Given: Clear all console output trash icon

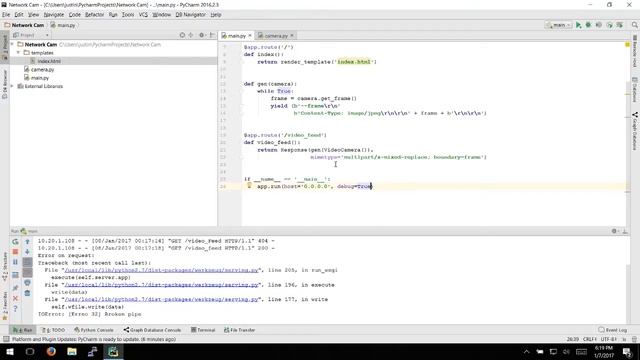Looking at the screenshot, I should click(x=27, y=293).
